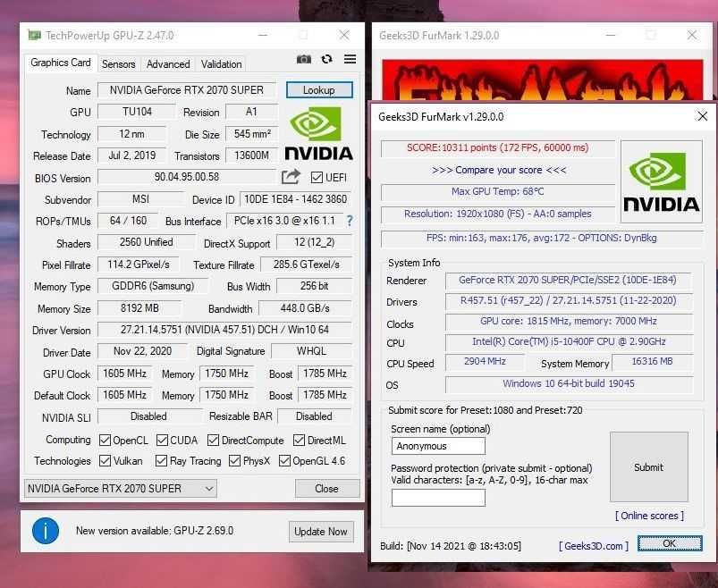
Task: Click the Resizable BAR Disabled field
Action: (314, 416)
